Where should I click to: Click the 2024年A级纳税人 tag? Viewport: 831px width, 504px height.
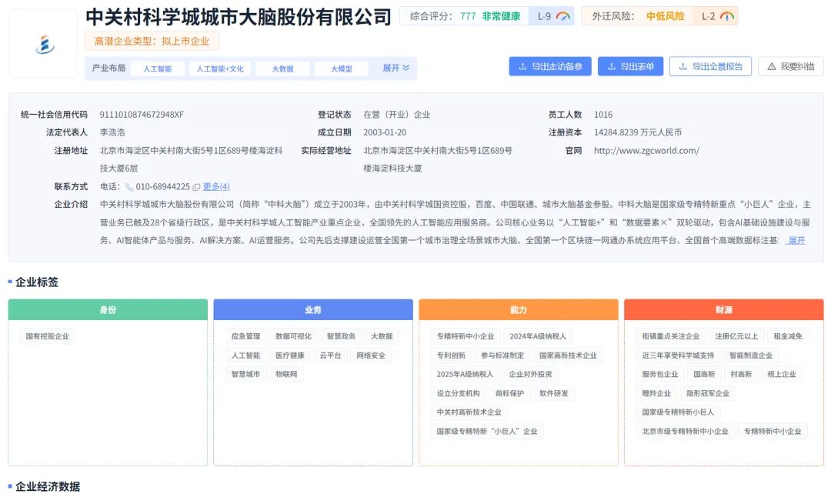(537, 336)
